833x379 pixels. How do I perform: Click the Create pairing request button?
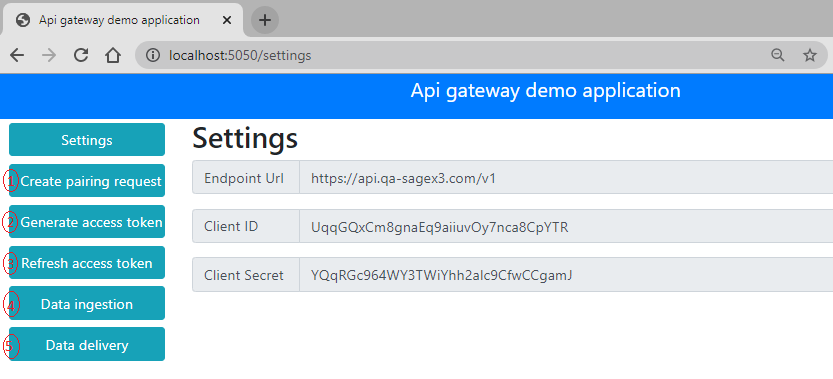[x=87, y=181]
